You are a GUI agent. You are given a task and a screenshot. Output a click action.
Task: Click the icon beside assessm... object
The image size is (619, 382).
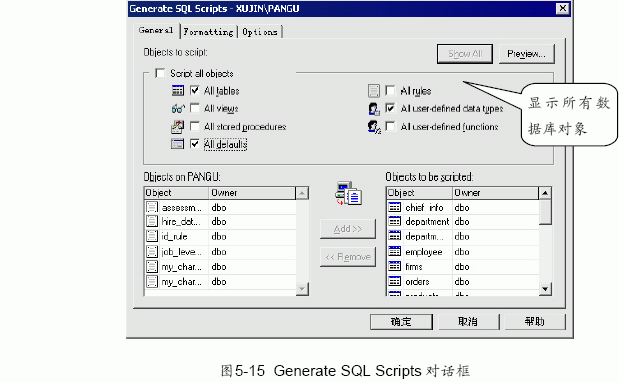(x=152, y=207)
